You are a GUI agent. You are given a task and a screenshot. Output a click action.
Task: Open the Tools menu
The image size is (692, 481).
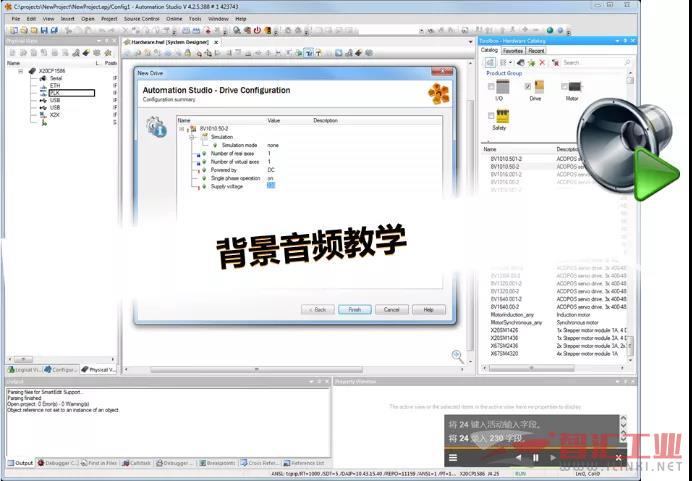click(x=195, y=19)
